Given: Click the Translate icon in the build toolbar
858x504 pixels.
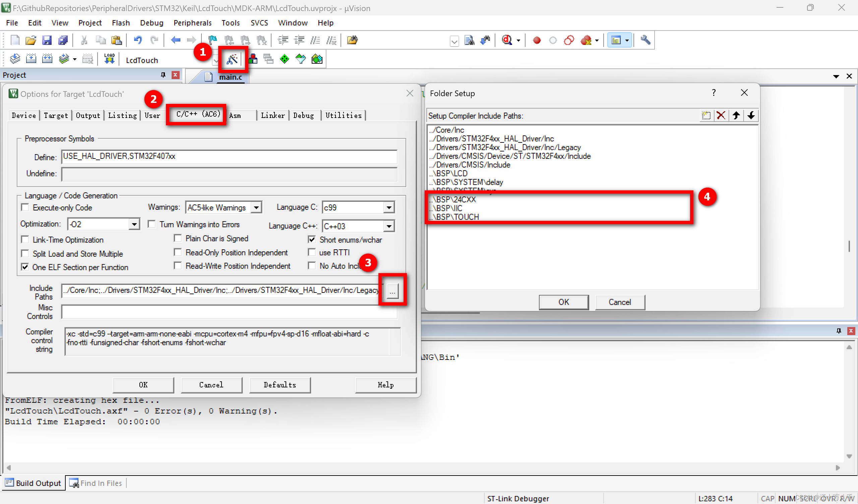Looking at the screenshot, I should point(15,59).
